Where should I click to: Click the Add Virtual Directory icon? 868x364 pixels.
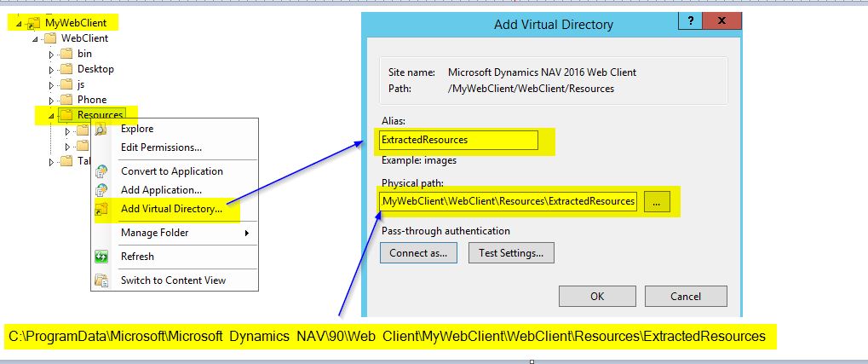tap(101, 209)
